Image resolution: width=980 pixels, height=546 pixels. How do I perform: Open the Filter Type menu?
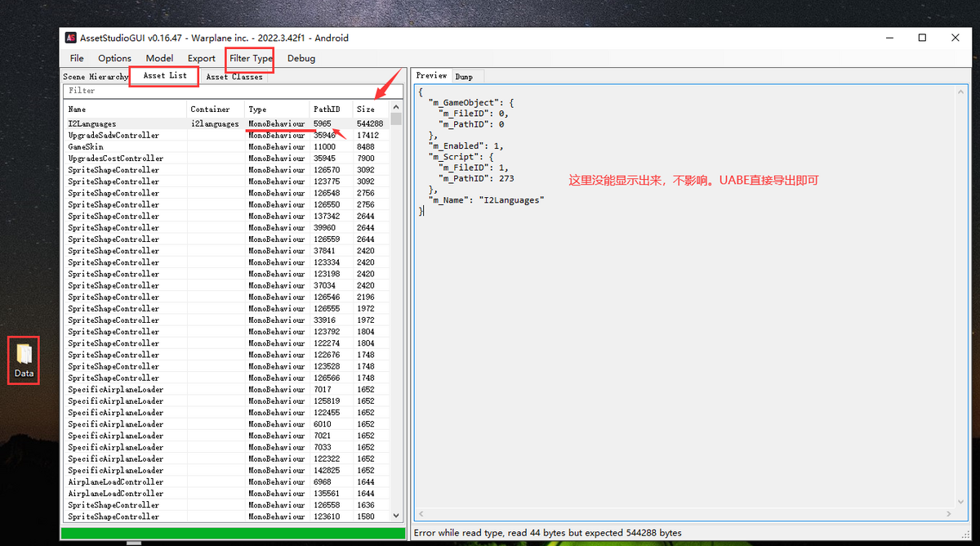point(251,59)
